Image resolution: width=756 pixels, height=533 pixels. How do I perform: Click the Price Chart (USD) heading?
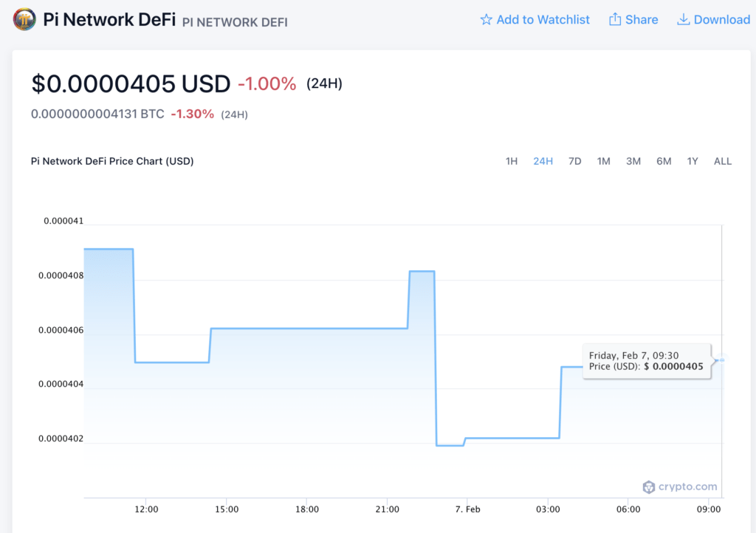pos(112,162)
